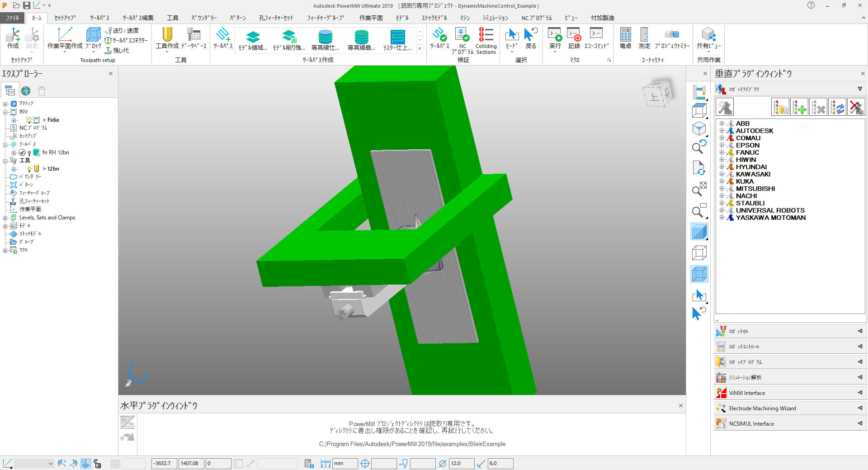The image size is (868, 470).
Task: Click the tool diameter field showing 12.0
Action: click(x=462, y=463)
